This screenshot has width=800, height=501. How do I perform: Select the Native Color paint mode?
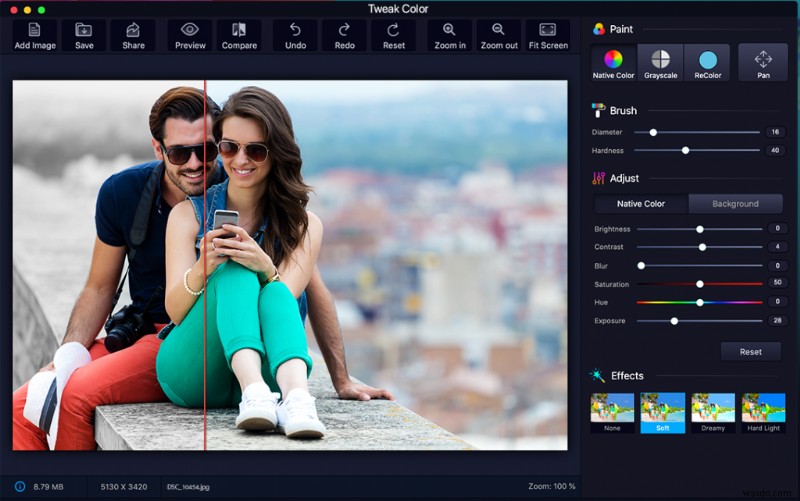click(613, 63)
